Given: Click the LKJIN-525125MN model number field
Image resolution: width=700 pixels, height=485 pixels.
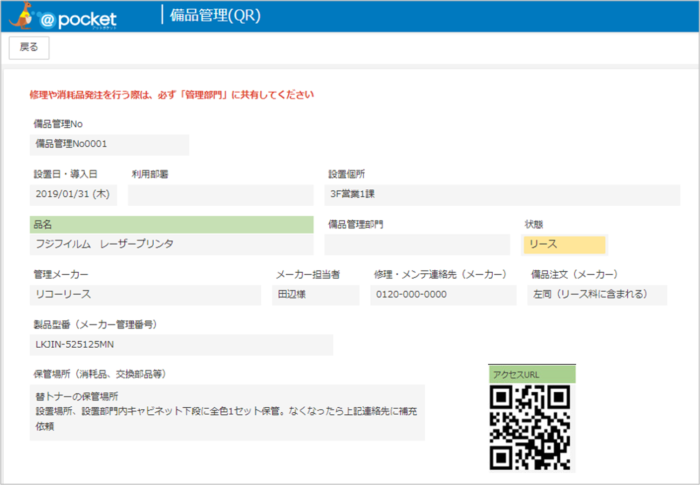Looking at the screenshot, I should [x=181, y=345].
